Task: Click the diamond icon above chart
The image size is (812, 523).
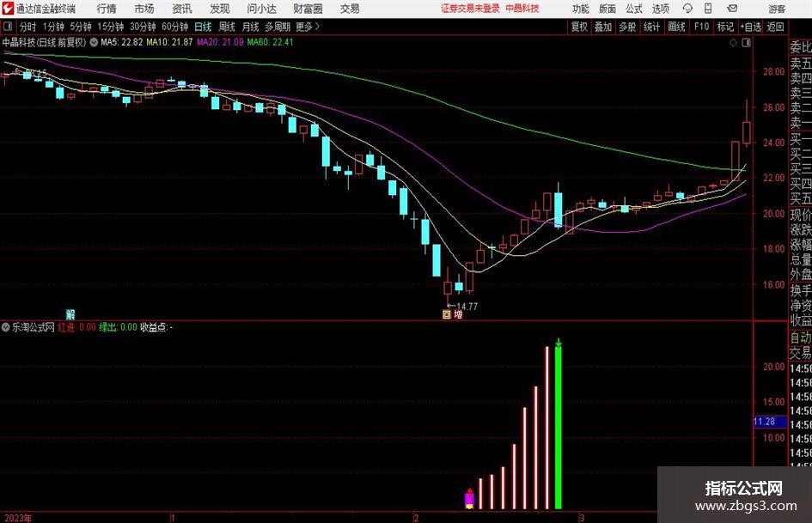Action: [x=733, y=43]
